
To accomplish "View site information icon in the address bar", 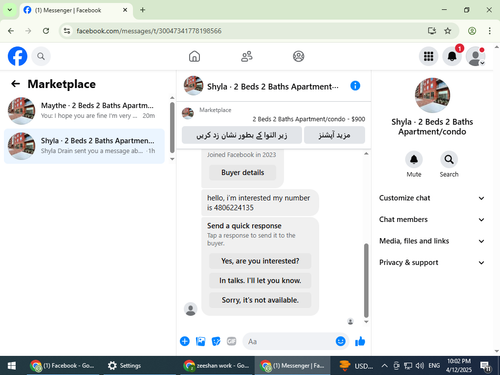I will point(67,31).
